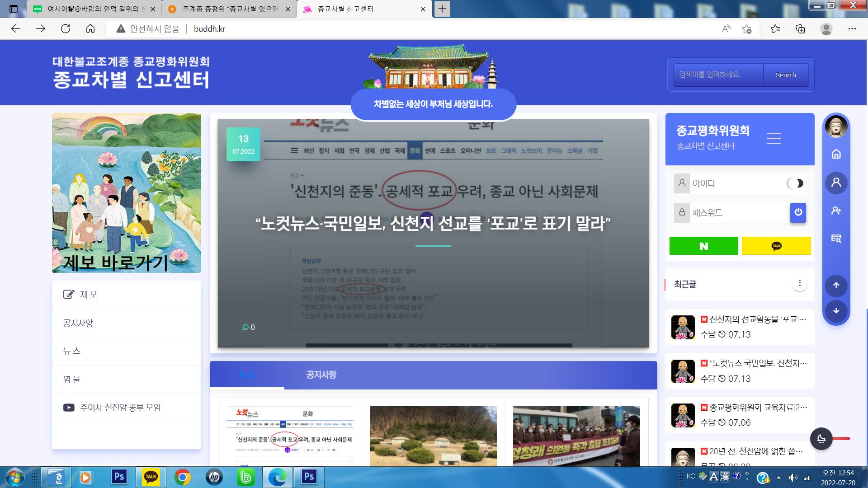Click the YouTube icon next to 주어사 천진암 공부 모임
The height and width of the screenshot is (488, 868).
coord(68,407)
